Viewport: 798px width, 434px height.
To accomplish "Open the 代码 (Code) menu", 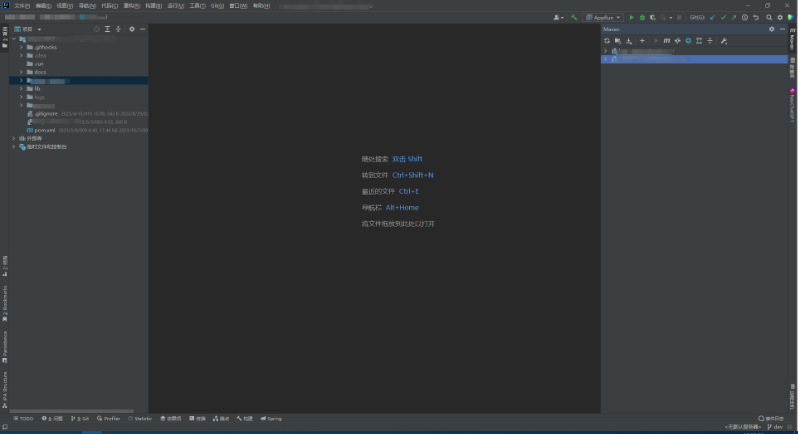I will tap(109, 6).
